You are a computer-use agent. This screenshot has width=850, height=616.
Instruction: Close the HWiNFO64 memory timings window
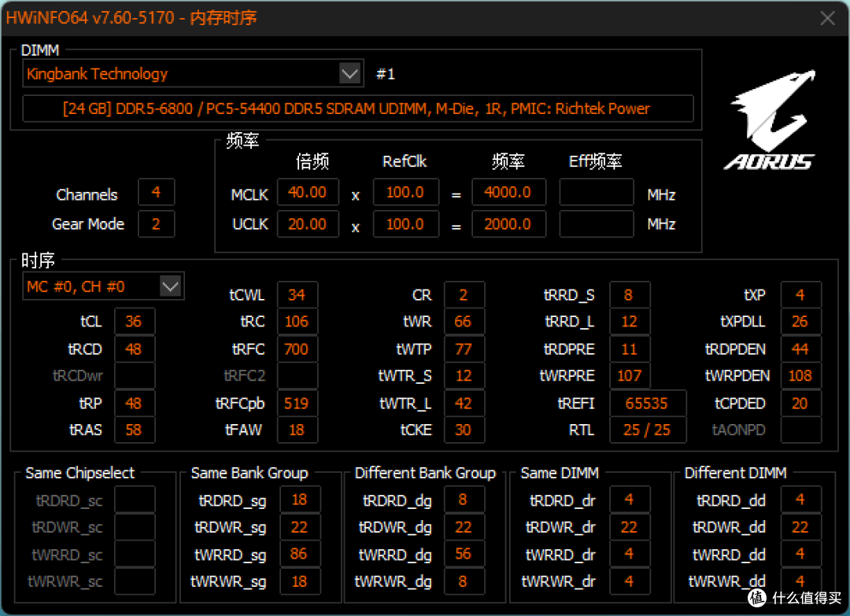pyautogui.click(x=827, y=18)
